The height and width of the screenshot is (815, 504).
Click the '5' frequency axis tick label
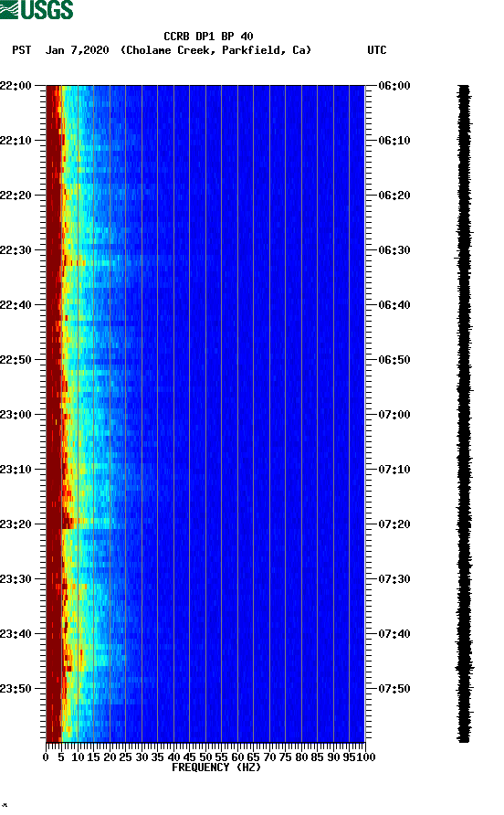click(x=61, y=757)
